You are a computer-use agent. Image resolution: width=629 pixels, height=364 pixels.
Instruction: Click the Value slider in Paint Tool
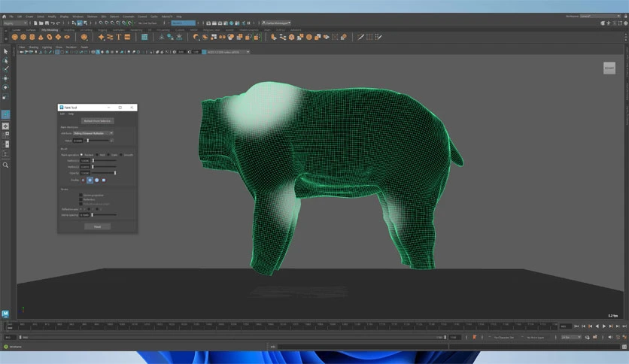point(99,141)
